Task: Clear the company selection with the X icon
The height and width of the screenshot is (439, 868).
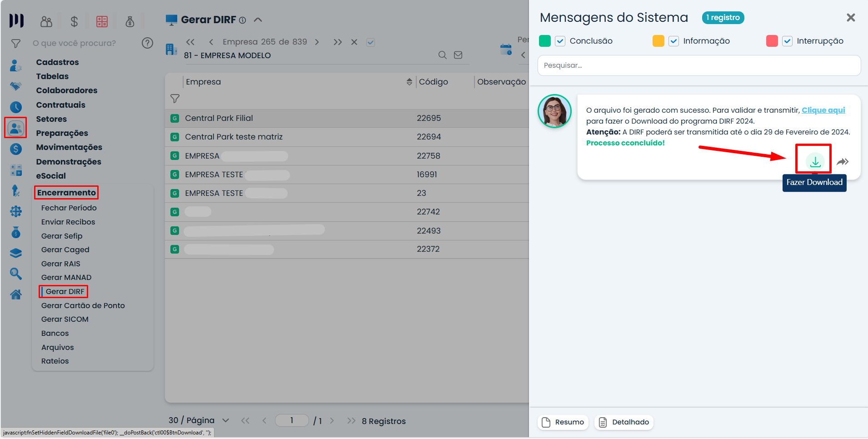Action: point(354,42)
